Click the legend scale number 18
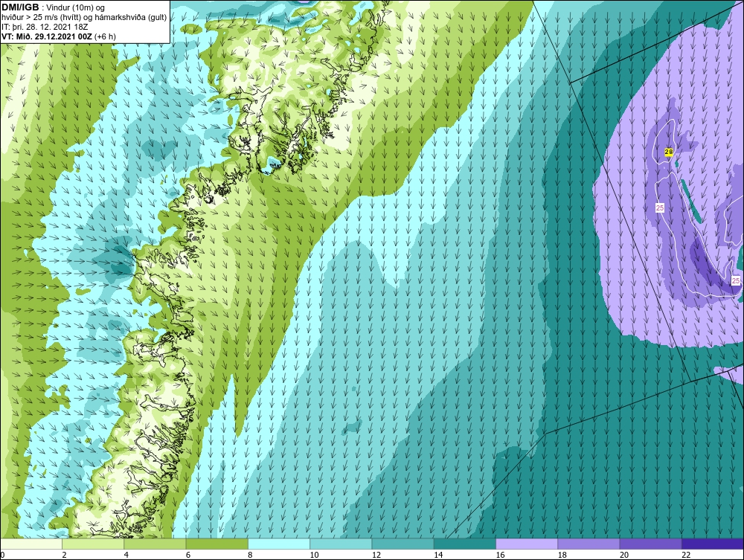This screenshot has width=744, height=560. tap(562, 555)
